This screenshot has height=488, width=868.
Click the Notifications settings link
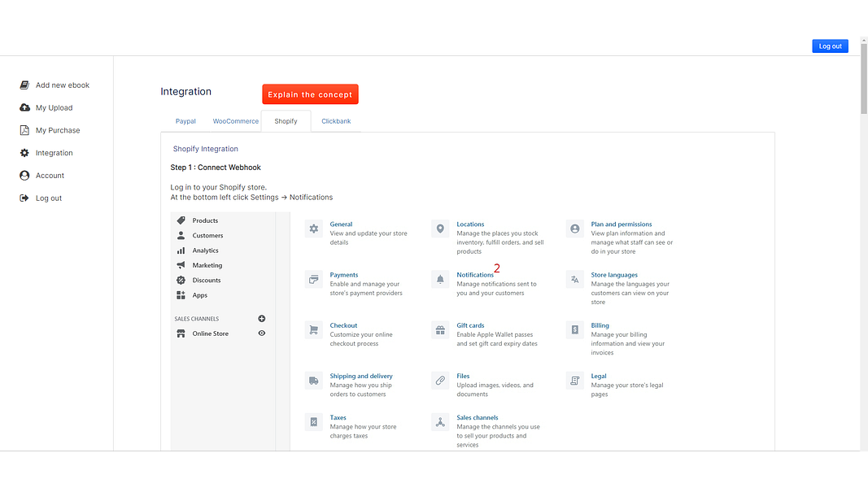click(x=475, y=275)
